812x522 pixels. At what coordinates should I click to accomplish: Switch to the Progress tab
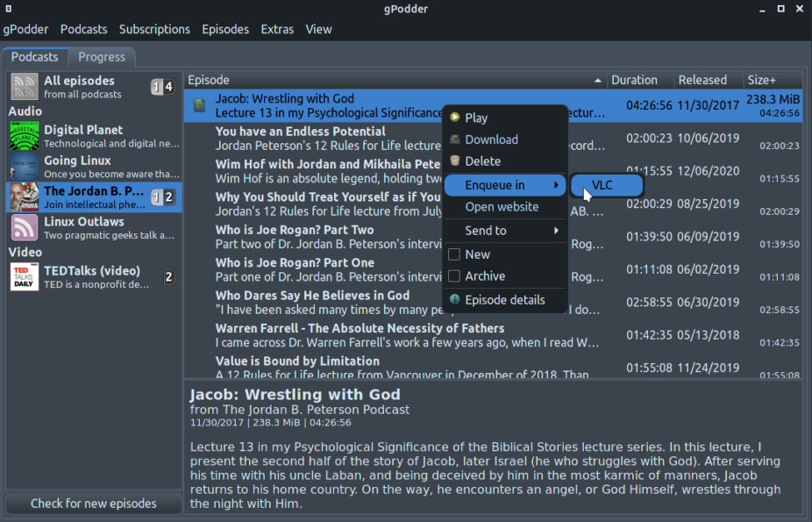click(102, 57)
